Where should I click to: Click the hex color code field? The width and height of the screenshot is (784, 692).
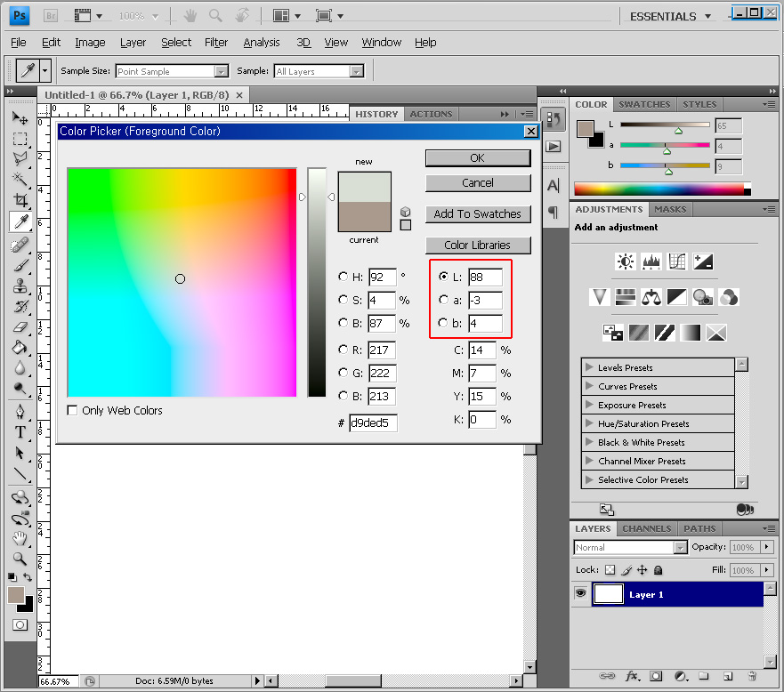click(373, 422)
